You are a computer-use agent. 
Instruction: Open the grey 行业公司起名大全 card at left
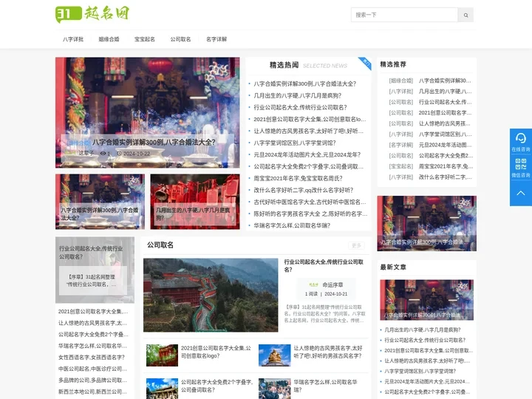point(95,270)
